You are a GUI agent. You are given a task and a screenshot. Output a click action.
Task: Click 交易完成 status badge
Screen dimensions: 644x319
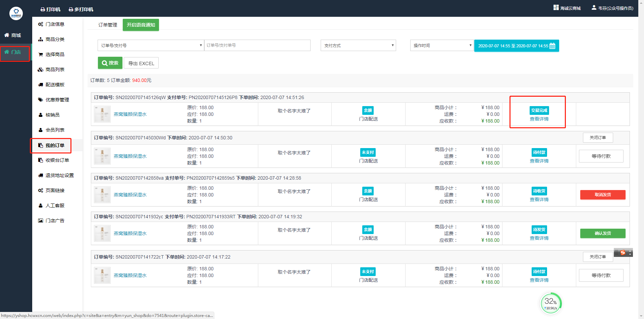point(539,110)
